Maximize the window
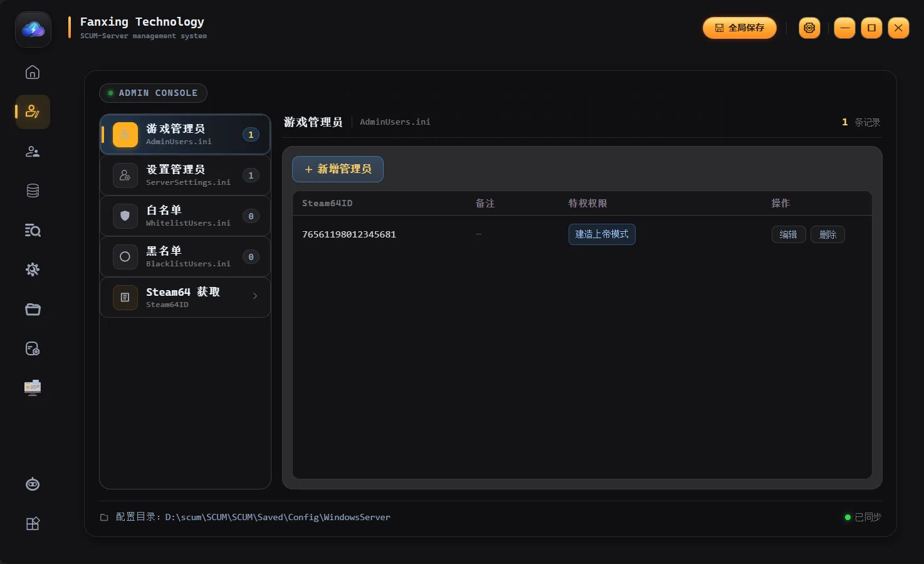924x564 pixels. click(871, 28)
